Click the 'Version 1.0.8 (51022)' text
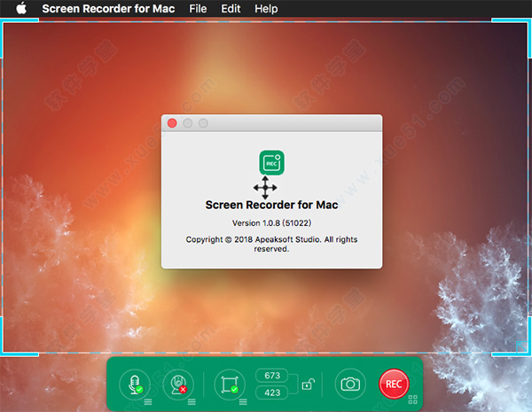 272,223
